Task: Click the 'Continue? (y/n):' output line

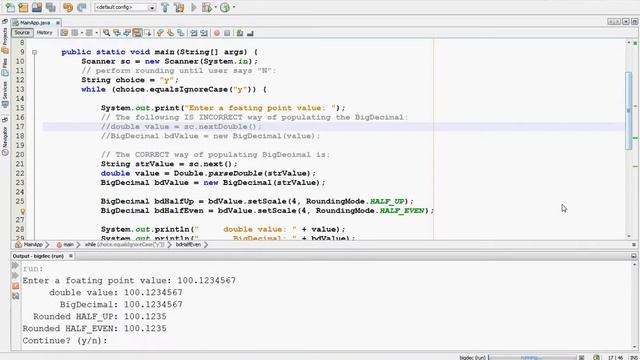Action: (x=65, y=340)
